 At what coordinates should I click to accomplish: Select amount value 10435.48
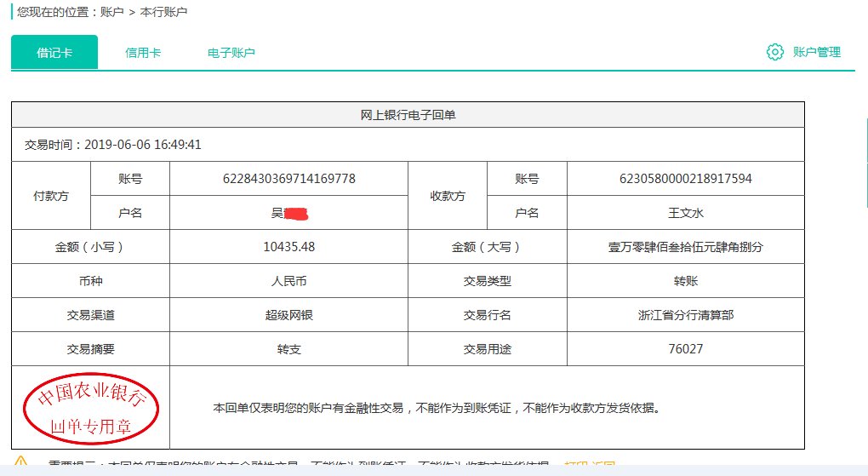[289, 247]
